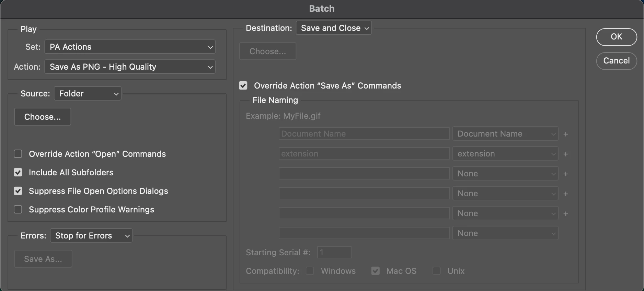
Task: Click Choose button under Source
Action: 43,117
